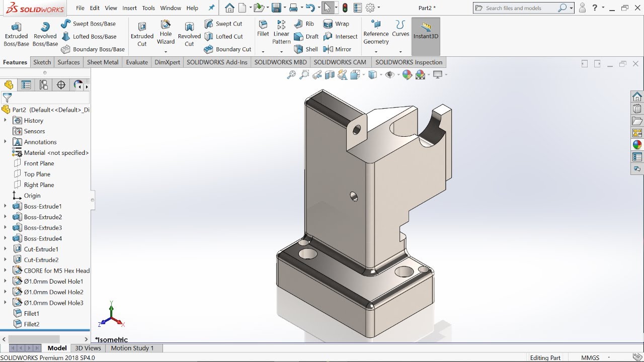Open the Hole Wizard dropdown arrow
This screenshot has width=644, height=362.
166,52
